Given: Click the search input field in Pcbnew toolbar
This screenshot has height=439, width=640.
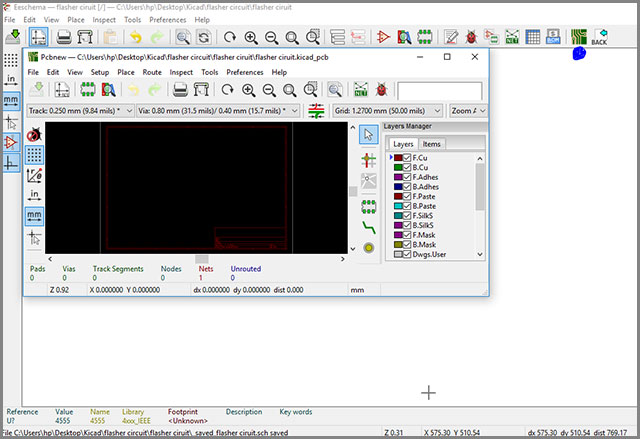Looking at the screenshot, I should pos(440,91).
